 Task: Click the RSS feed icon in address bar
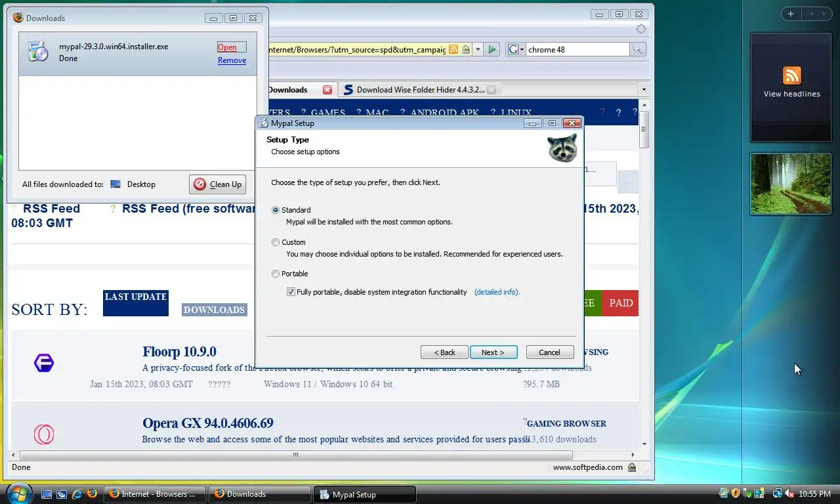(x=453, y=49)
